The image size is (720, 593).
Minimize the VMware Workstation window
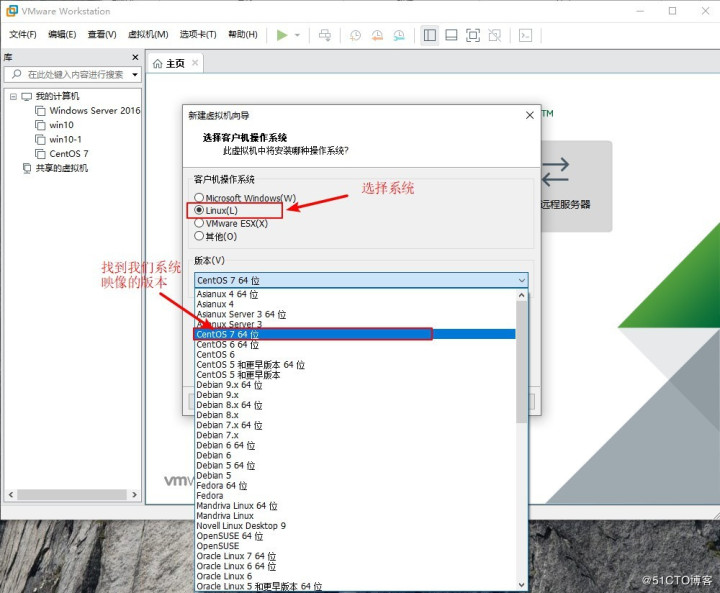click(x=640, y=11)
